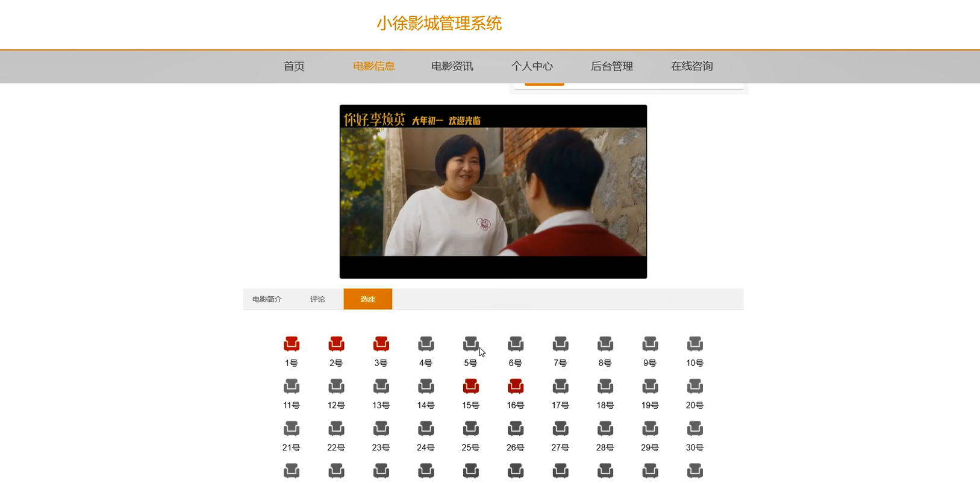Viewport: 980px width, 483px height.
Task: Choose seat icon 12号
Action: [336, 386]
